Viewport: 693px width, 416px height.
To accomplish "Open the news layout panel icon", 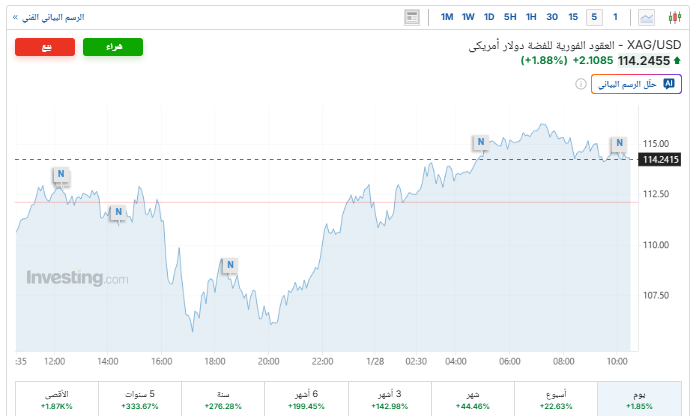I will click(412, 17).
